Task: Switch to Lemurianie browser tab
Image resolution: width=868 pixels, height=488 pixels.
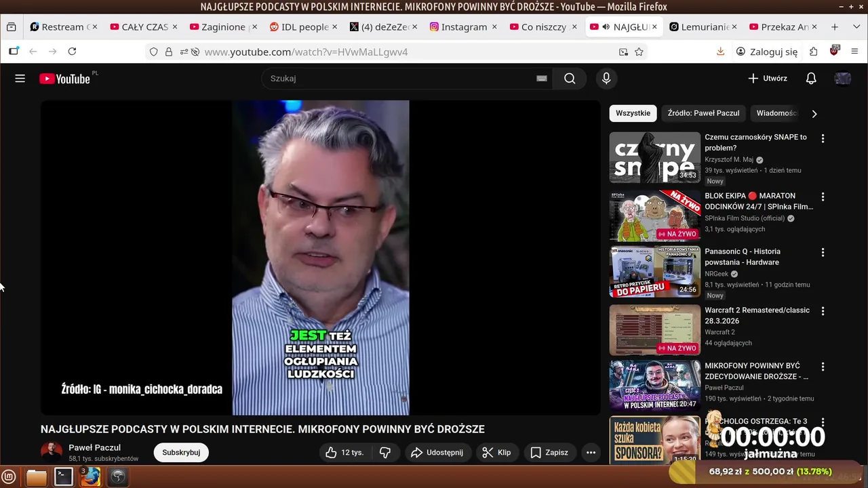Action: pos(703,27)
